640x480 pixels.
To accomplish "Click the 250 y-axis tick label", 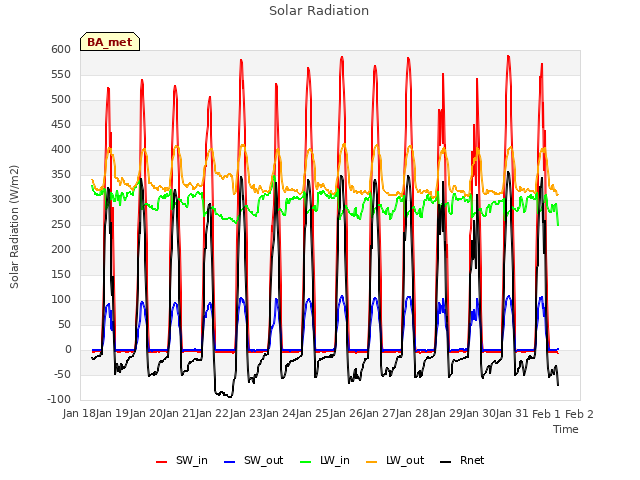I will pyautogui.click(x=61, y=224).
